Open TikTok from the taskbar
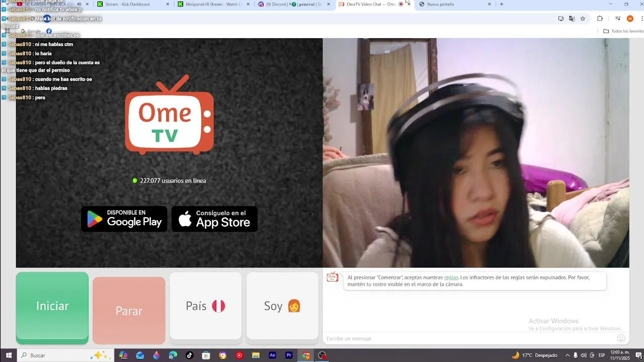The image size is (644, 362). pyautogui.click(x=189, y=355)
